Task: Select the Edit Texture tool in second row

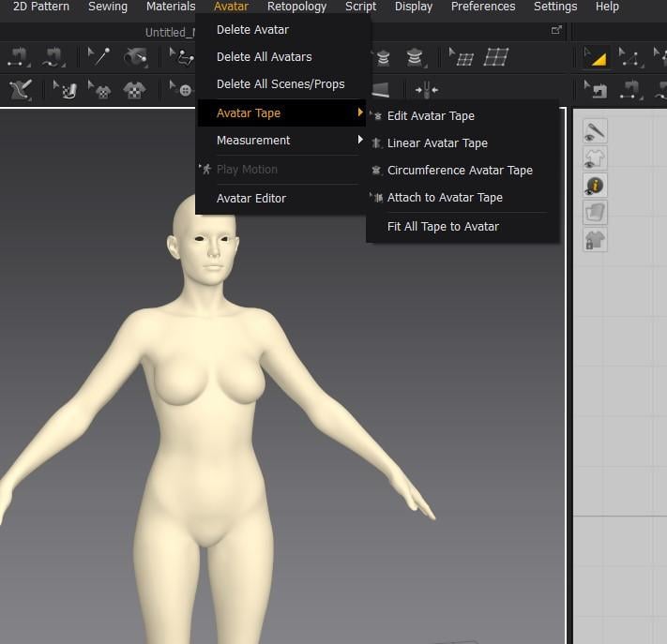Action: point(21,90)
